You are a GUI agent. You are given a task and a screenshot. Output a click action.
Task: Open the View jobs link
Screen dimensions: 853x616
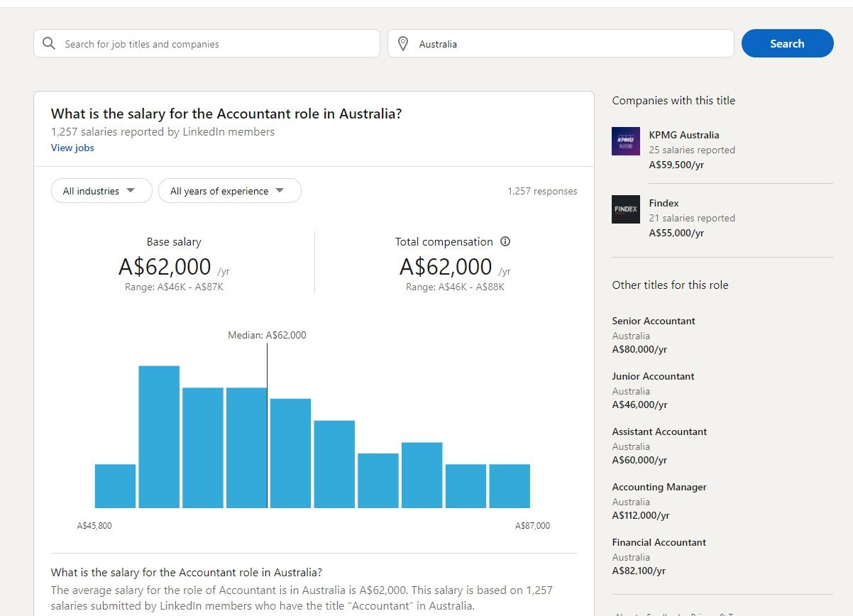72,148
